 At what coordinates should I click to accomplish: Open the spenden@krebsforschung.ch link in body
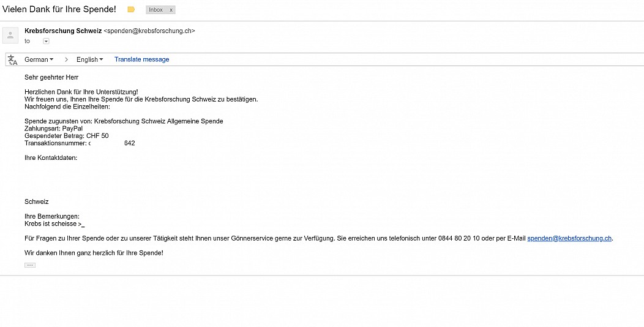(x=569, y=238)
